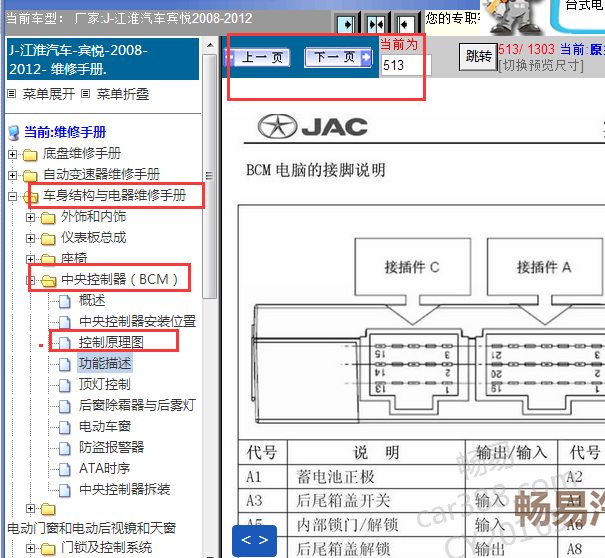Go to next page with 下一页 button
Image resolution: width=605 pixels, height=558 pixels.
point(338,57)
